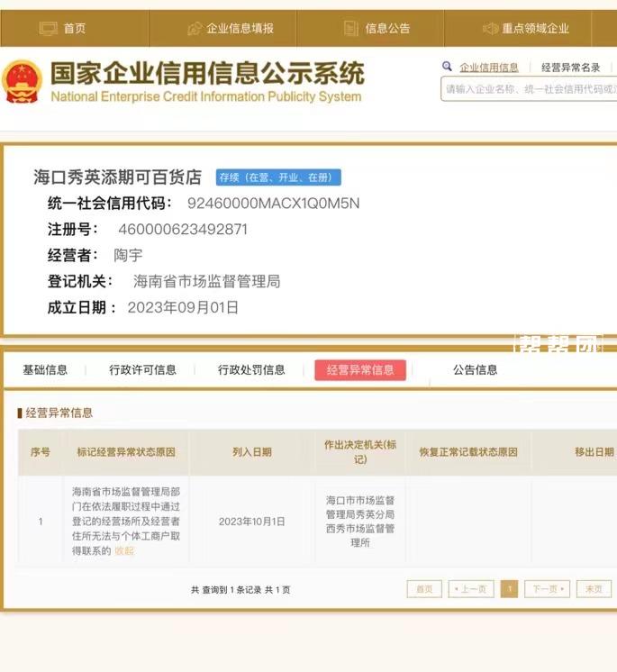This screenshot has width=617, height=672.
Task: Click the record count summary text
Action: [240, 590]
